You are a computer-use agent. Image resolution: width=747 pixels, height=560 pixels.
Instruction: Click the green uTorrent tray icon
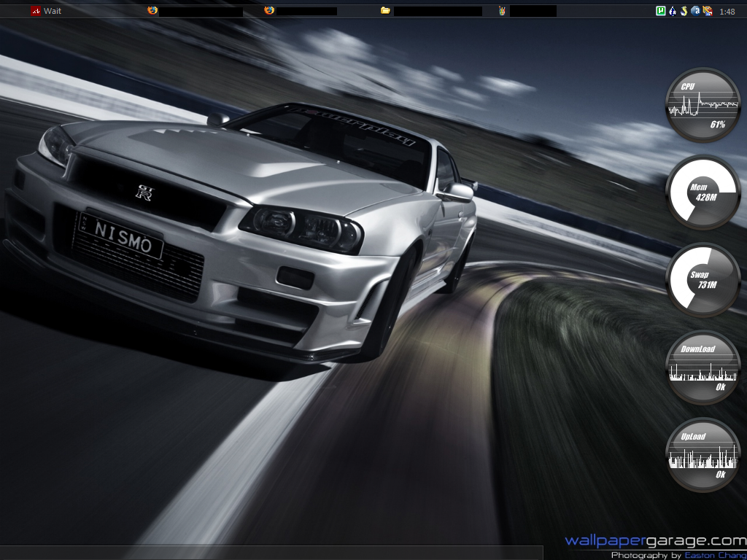[x=661, y=10]
